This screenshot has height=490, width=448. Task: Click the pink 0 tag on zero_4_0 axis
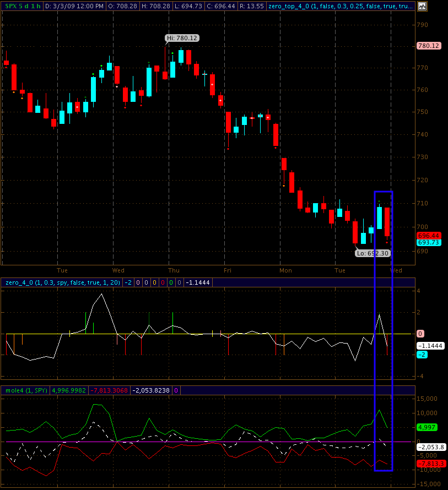point(420,334)
